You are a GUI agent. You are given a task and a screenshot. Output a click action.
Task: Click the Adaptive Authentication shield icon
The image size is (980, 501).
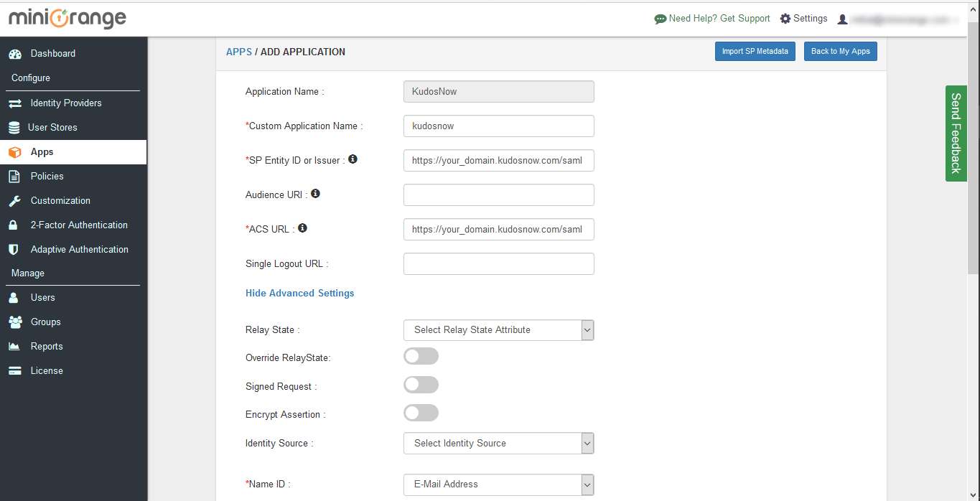coord(13,250)
